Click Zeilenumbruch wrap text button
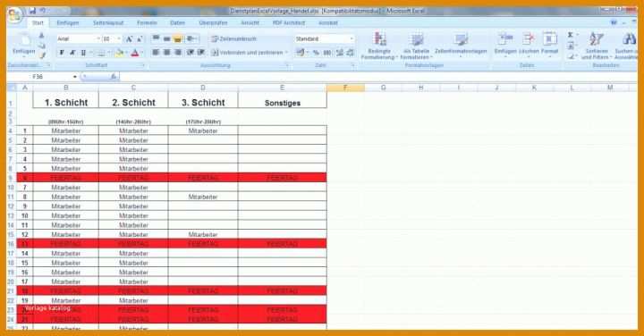 (234, 39)
